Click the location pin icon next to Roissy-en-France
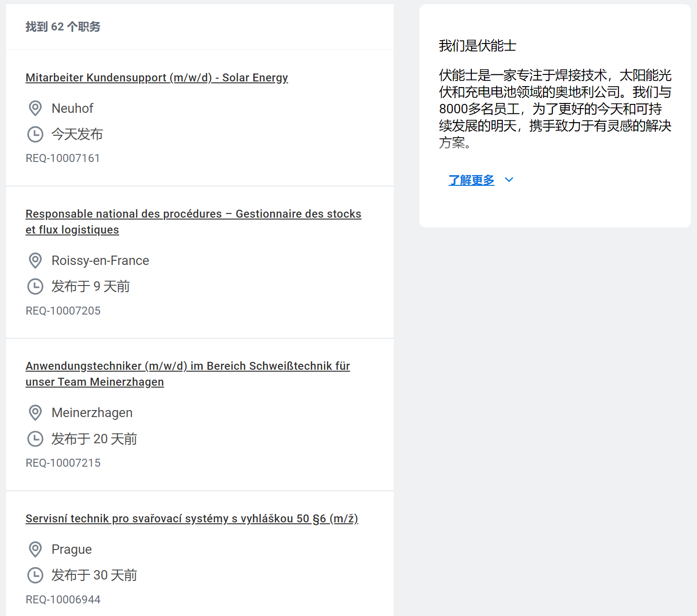The image size is (697, 616). 35,260
